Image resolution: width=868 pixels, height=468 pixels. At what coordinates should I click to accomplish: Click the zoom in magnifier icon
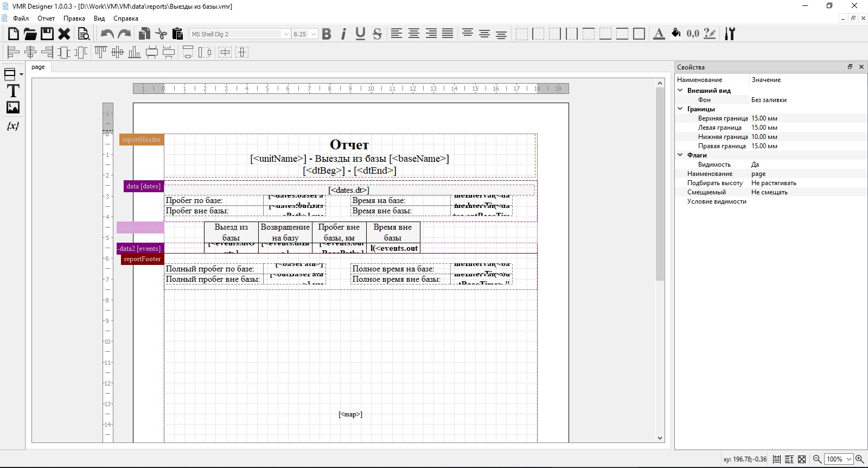(859, 459)
